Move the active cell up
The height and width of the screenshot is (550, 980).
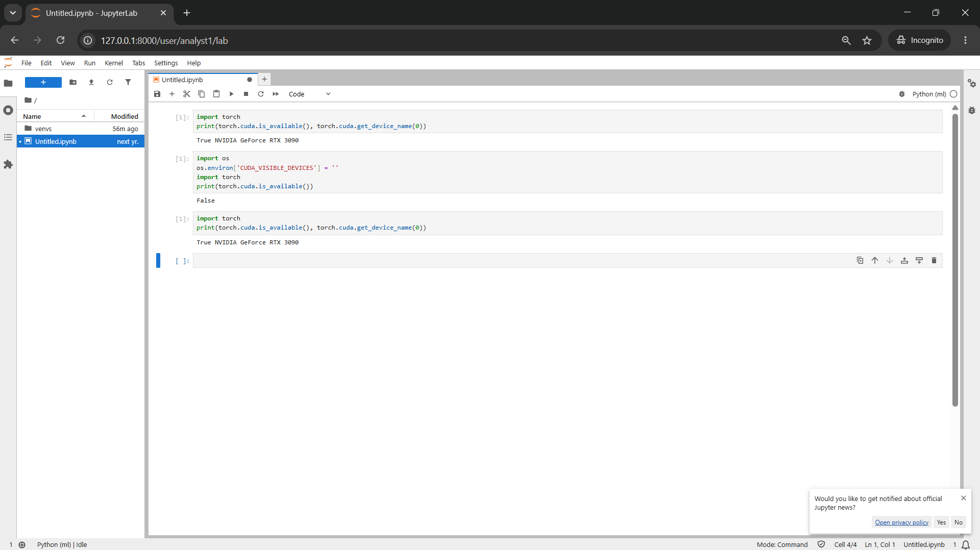(875, 260)
